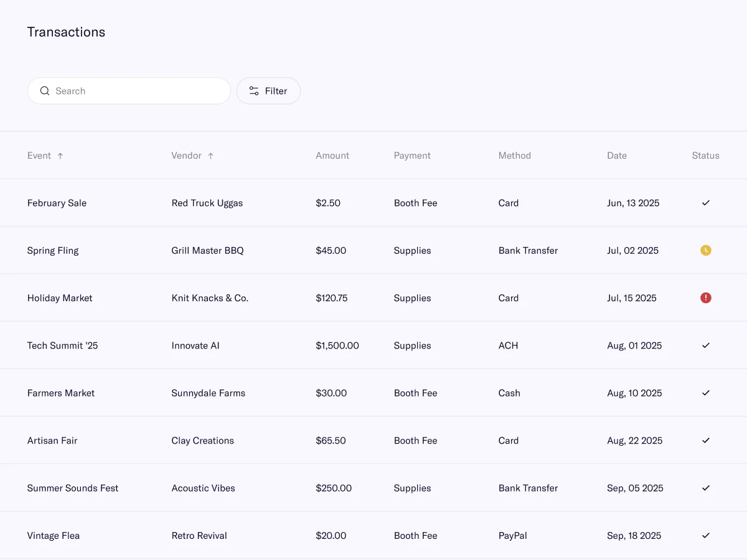Sort by the Event column header
This screenshot has height=560, width=747.
(x=45, y=156)
